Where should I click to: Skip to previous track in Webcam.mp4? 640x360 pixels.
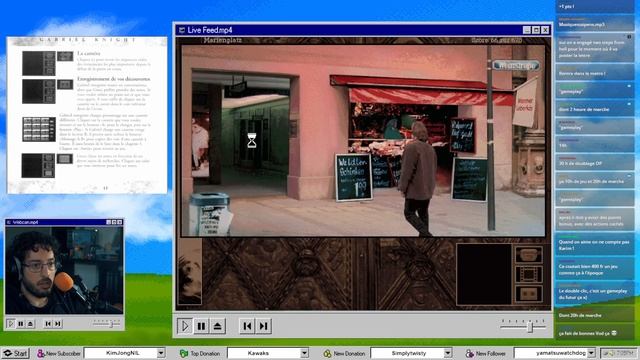[48, 324]
